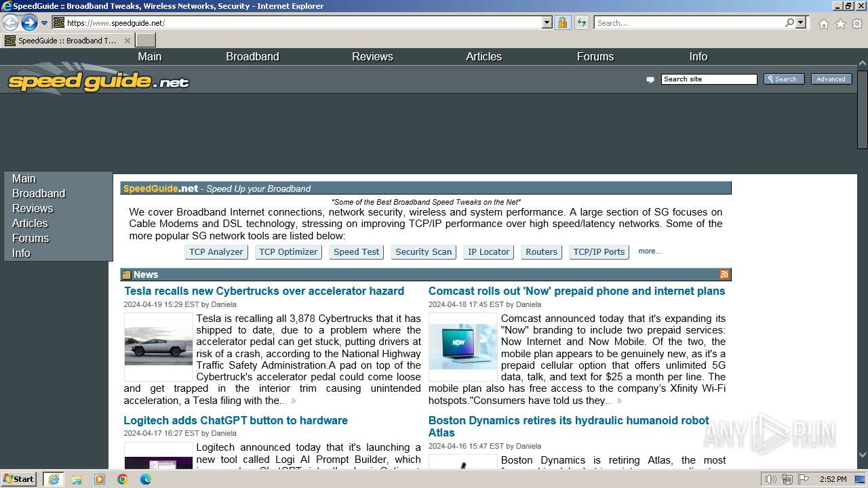Open the search provider dropdown arrow
The image size is (868, 488).
[x=801, y=23]
